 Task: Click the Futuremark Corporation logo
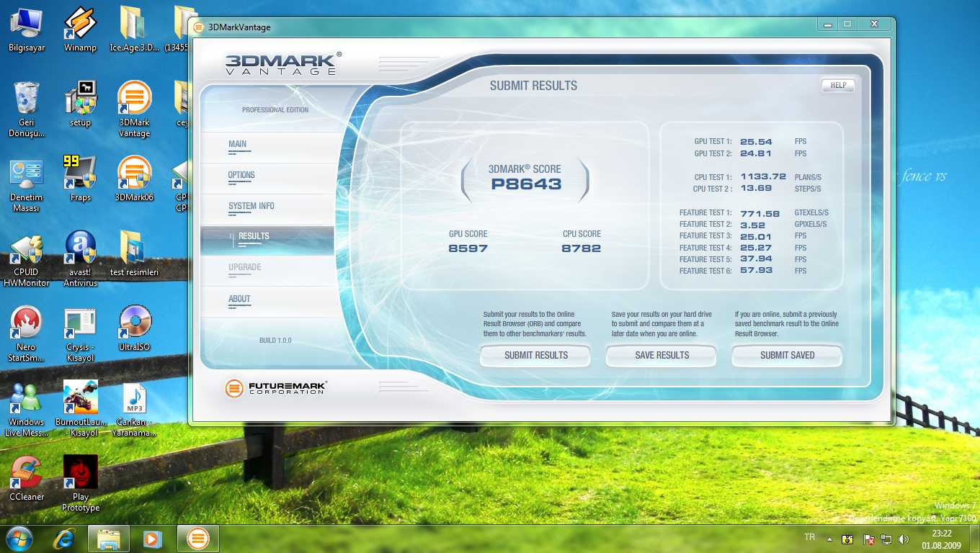tap(276, 388)
